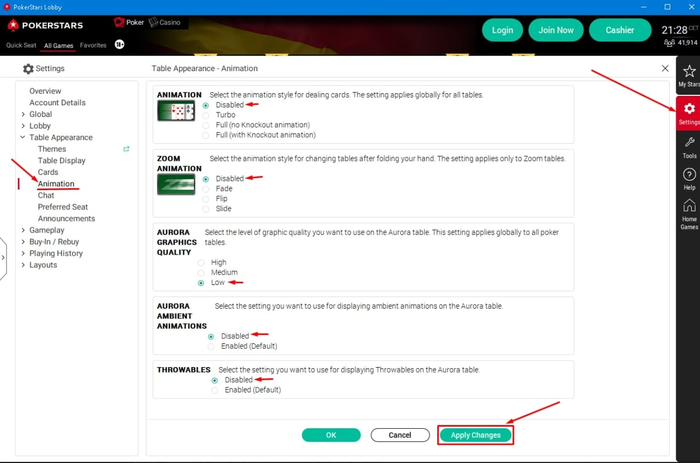Click Apply Changes button
700x463 pixels.
[x=475, y=435]
